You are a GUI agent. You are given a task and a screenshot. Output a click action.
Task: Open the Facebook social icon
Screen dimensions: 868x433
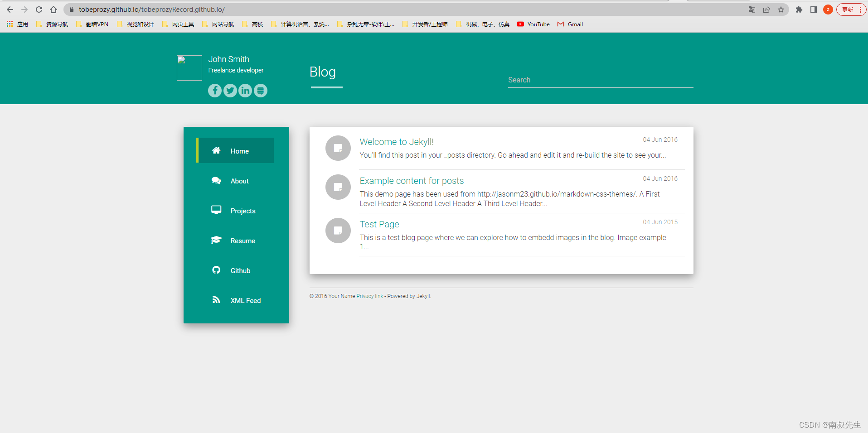(215, 91)
